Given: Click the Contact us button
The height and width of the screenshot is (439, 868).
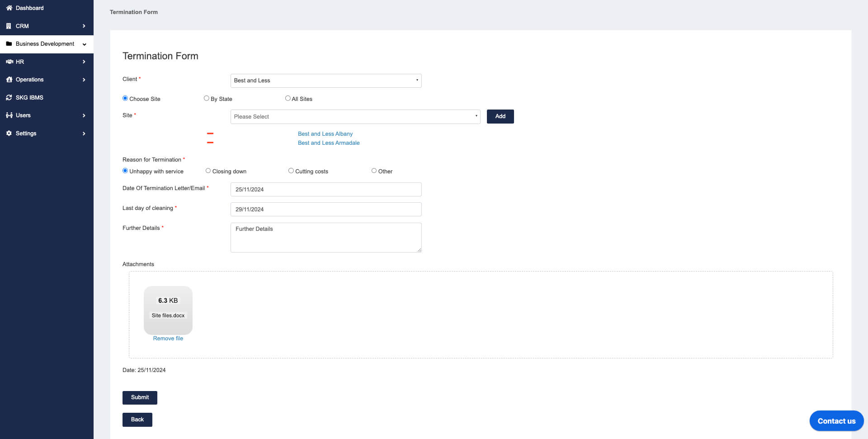Looking at the screenshot, I should tap(836, 421).
